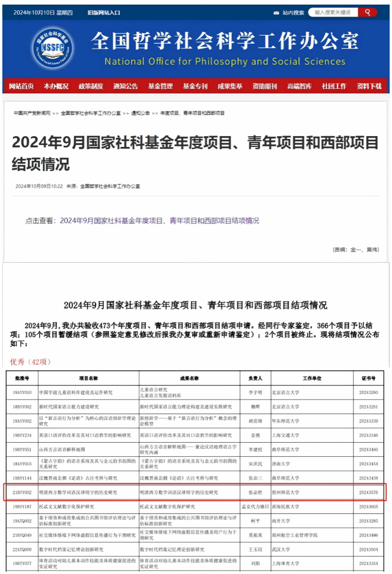Click the 通知公告 breadcrumb link

141,113
